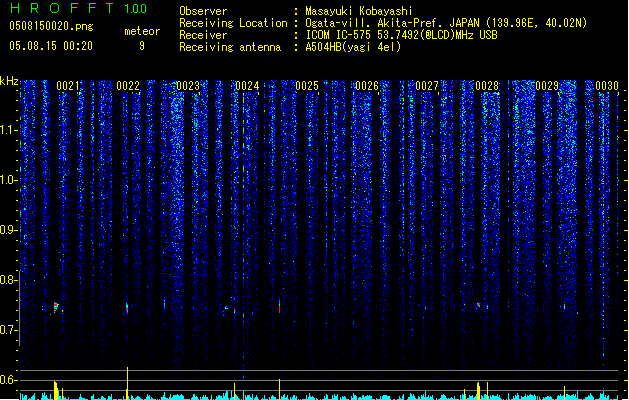This screenshot has width=629, height=400.
Task: Click time marker 0023
Action: click(188, 86)
